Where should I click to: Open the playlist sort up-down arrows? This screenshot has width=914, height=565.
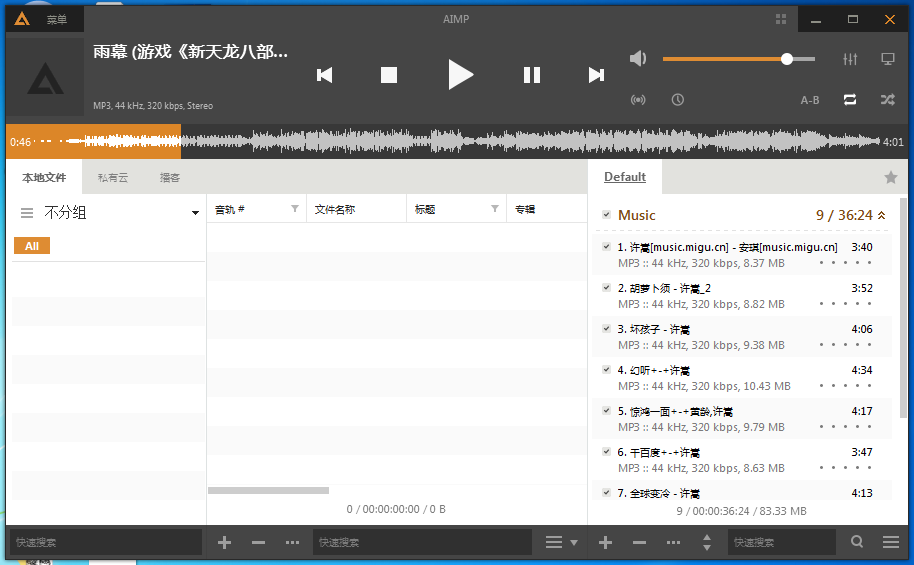click(x=707, y=543)
